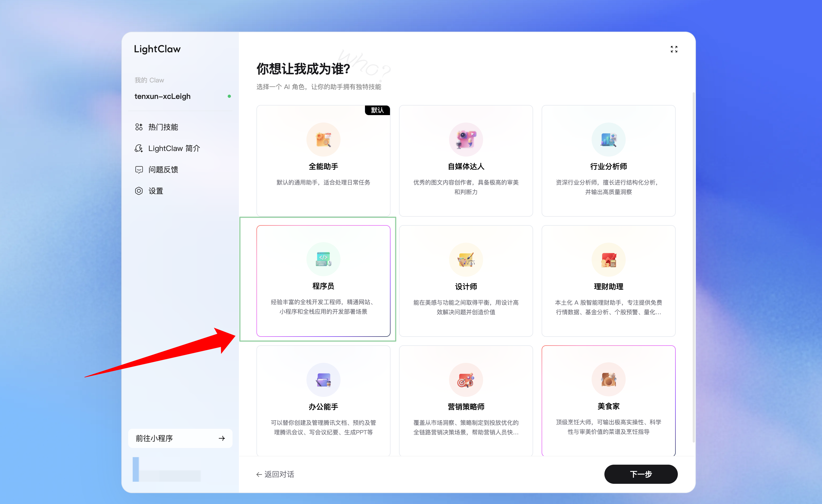The image size is (822, 504).
Task: Click 可以替你创建及管理腾讯文档 description
Action: pyautogui.click(x=323, y=427)
